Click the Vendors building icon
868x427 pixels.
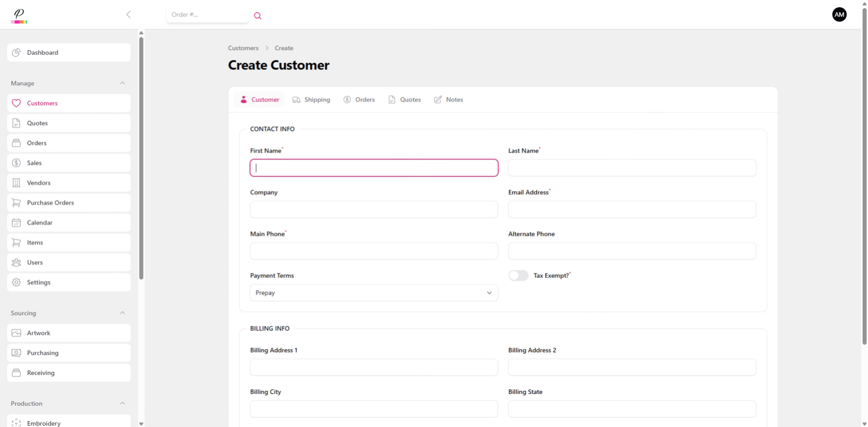click(16, 183)
